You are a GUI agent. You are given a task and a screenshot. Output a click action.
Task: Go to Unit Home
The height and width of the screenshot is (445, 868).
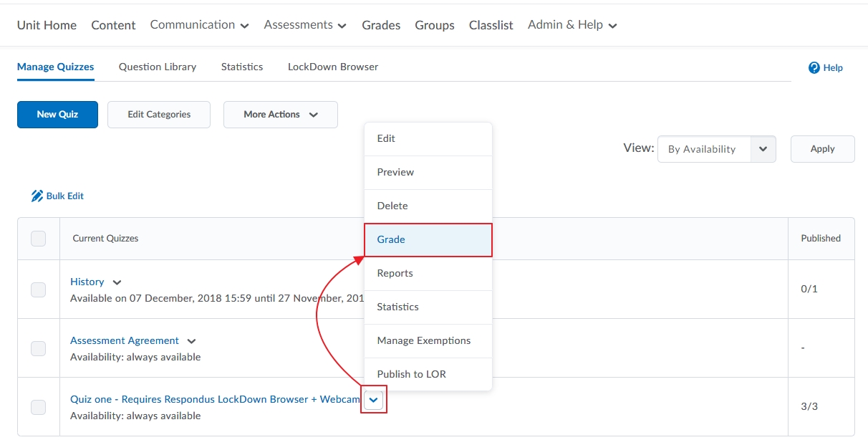[x=47, y=25]
